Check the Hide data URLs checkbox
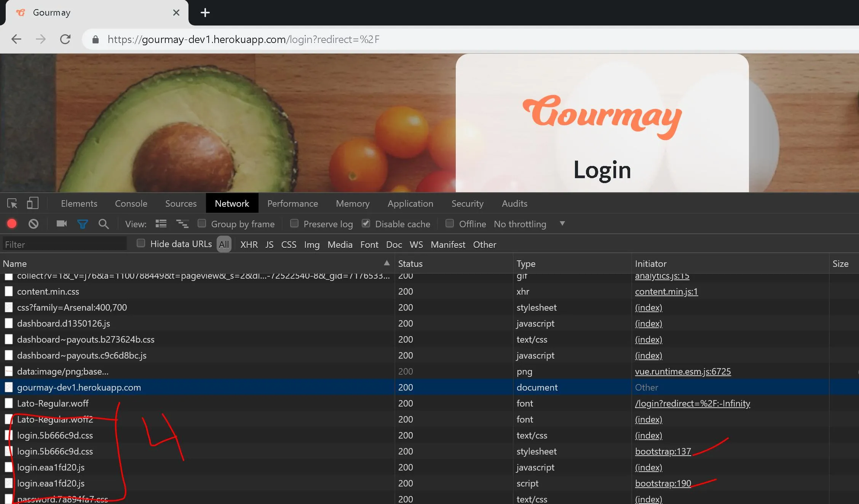 [141, 243]
